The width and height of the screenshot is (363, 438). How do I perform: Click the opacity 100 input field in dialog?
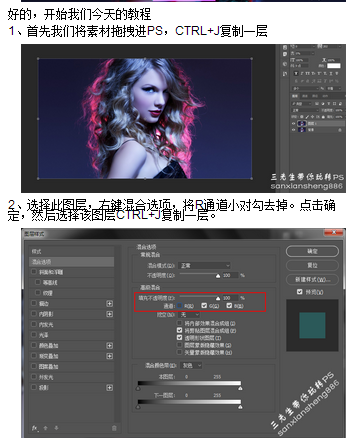[230, 275]
